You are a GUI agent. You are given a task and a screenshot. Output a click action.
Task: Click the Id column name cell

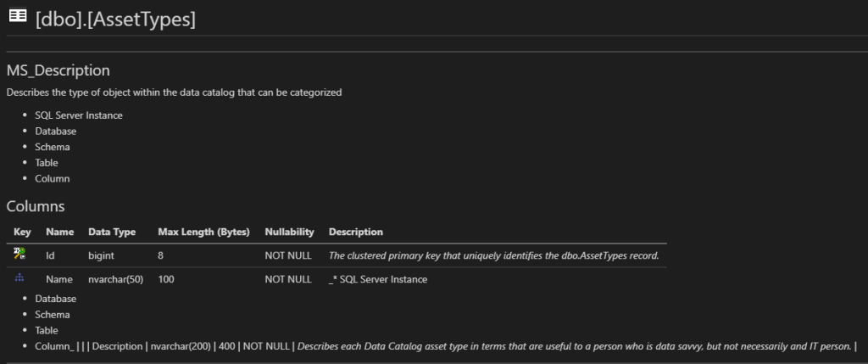click(50, 255)
